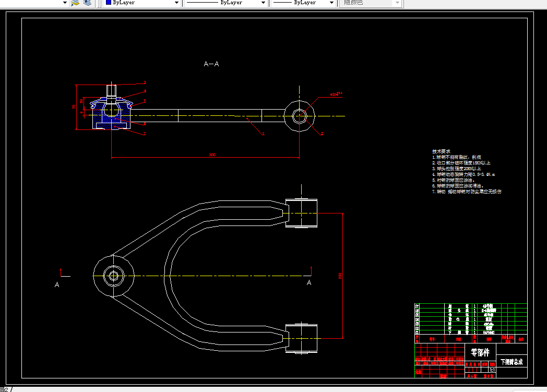Select technical requirement line 7 text
Screen dimensions: 547x392
tap(467, 192)
